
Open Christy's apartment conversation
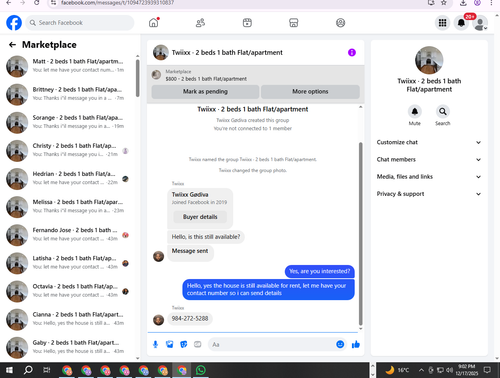click(x=68, y=150)
